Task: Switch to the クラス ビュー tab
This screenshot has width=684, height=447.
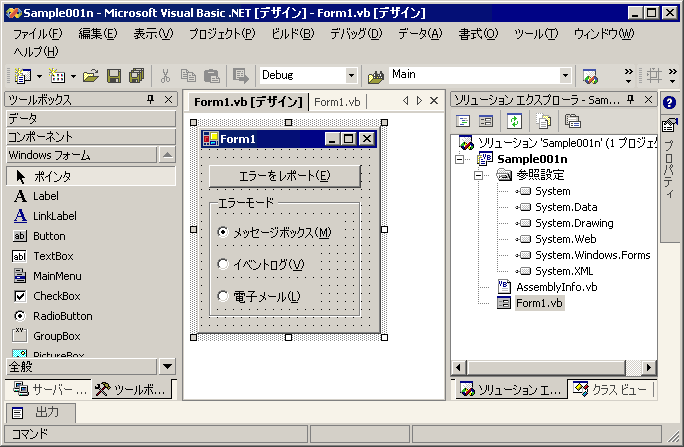Action: coord(611,389)
